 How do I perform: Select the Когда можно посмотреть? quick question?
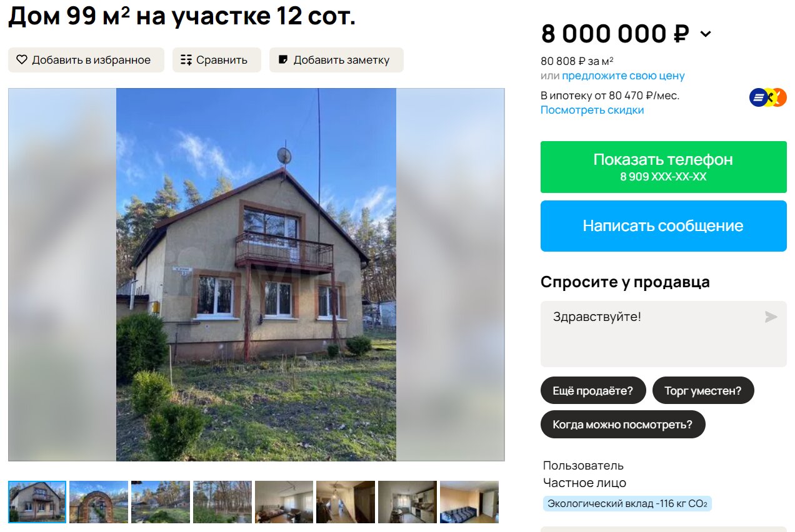click(x=622, y=425)
